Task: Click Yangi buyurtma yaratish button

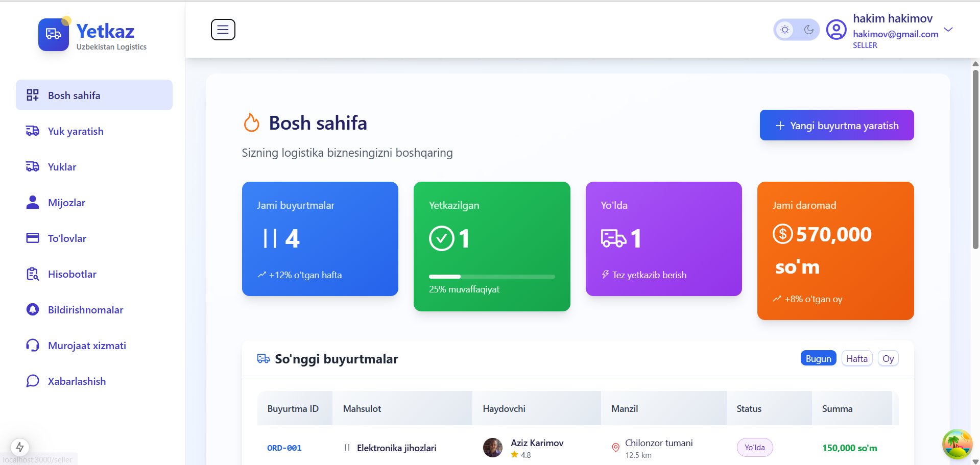Action: [836, 125]
